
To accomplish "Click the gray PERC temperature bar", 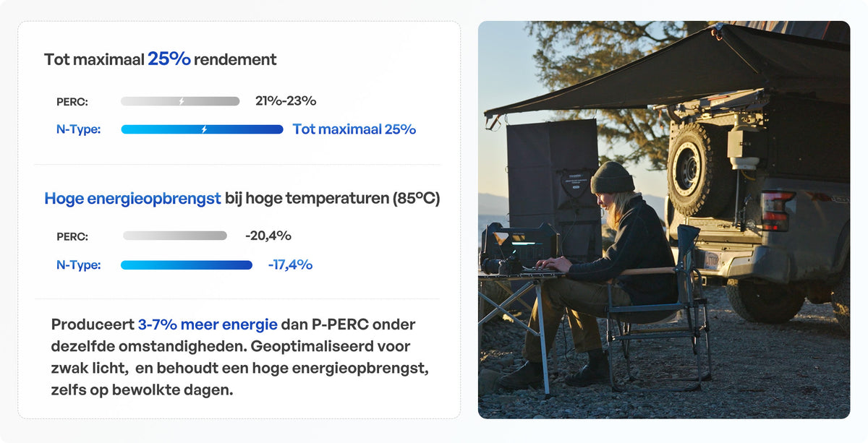I will coord(174,236).
